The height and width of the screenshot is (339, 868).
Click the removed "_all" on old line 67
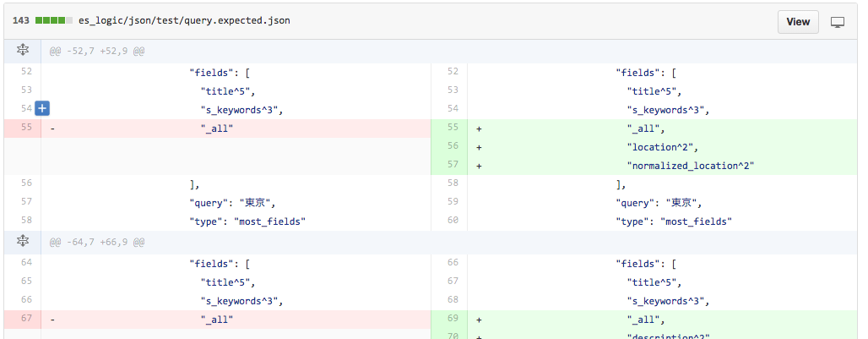tap(217, 320)
